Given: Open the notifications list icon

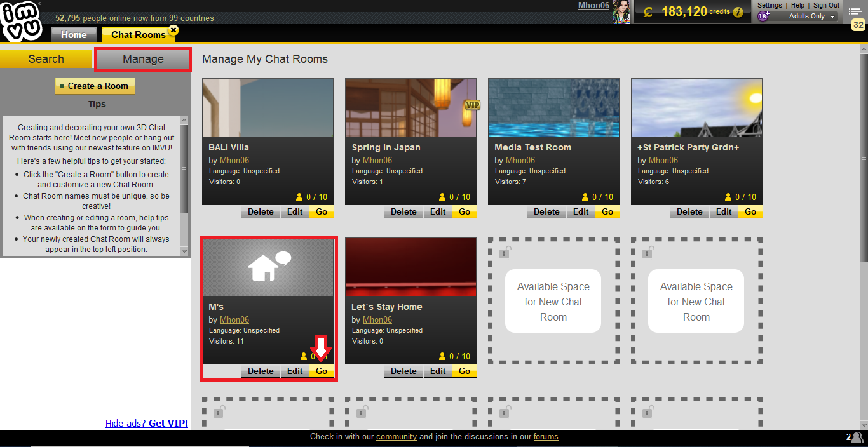Looking at the screenshot, I should pos(857,11).
